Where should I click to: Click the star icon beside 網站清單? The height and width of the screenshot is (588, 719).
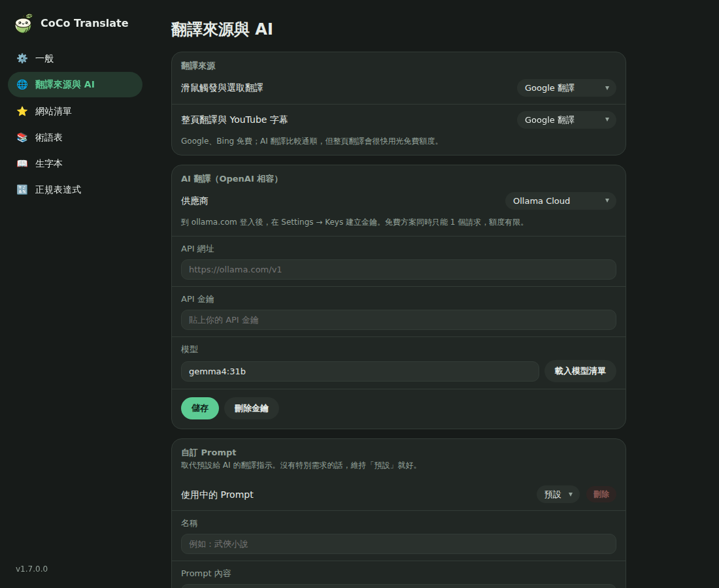[22, 111]
